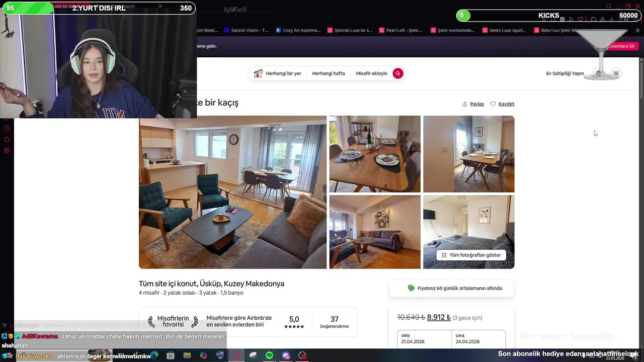Click the discounted price 8.912 ₺

439,317
